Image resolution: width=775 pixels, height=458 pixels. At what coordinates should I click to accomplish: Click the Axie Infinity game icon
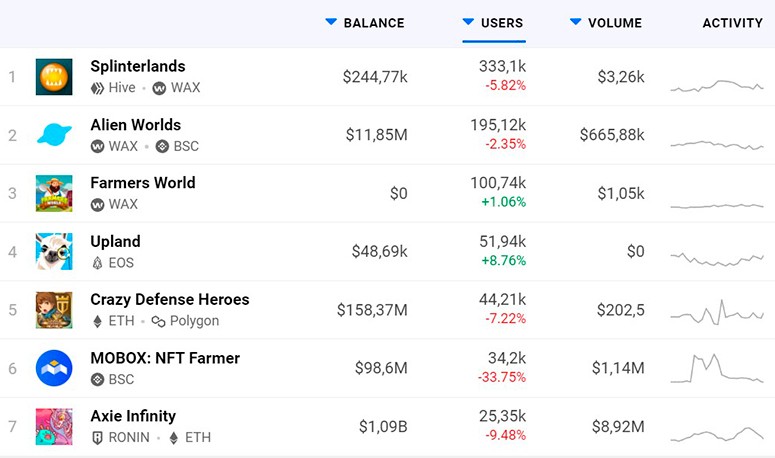[x=54, y=426]
